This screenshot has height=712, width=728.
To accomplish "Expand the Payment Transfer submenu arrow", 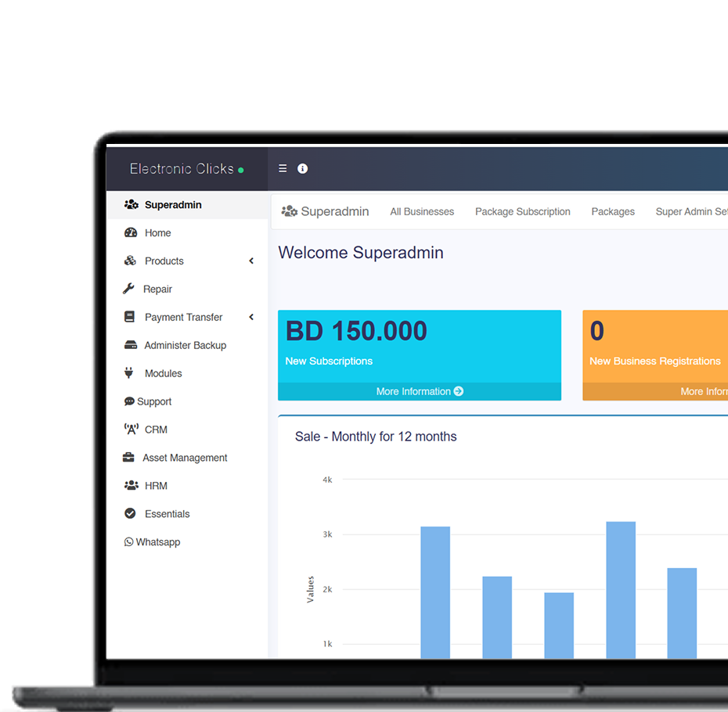I will click(251, 317).
